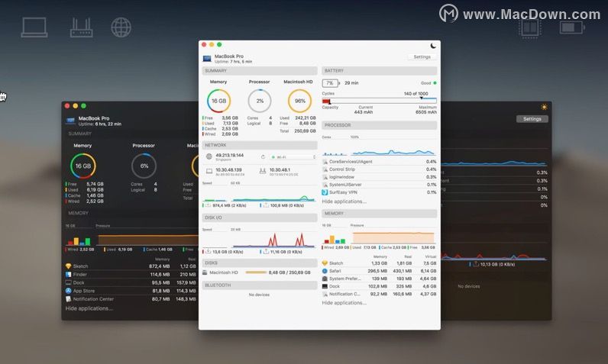Click the Sketch icon in the dark left window
The width and height of the screenshot is (608, 364).
click(68, 266)
